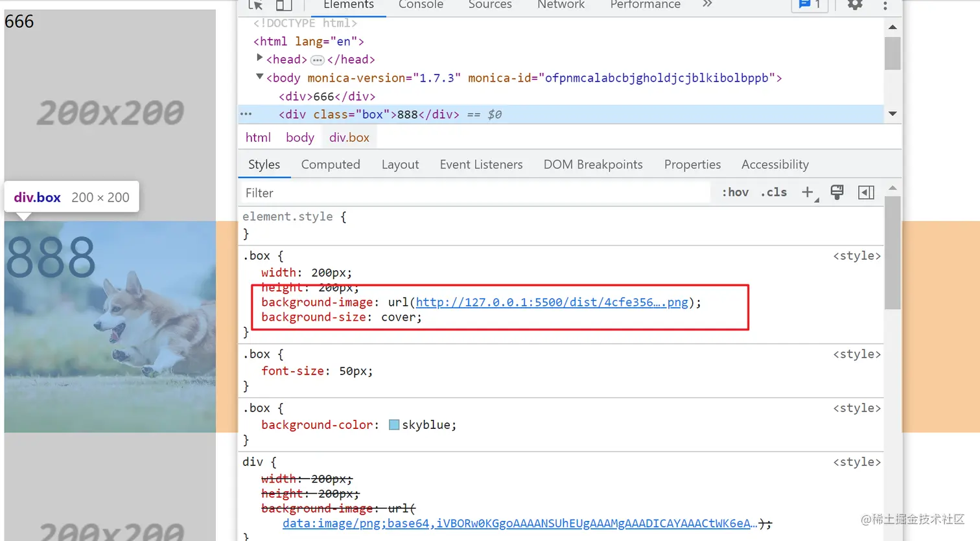Open the style source link beside the font-size rule
The image size is (980, 541).
[857, 354]
